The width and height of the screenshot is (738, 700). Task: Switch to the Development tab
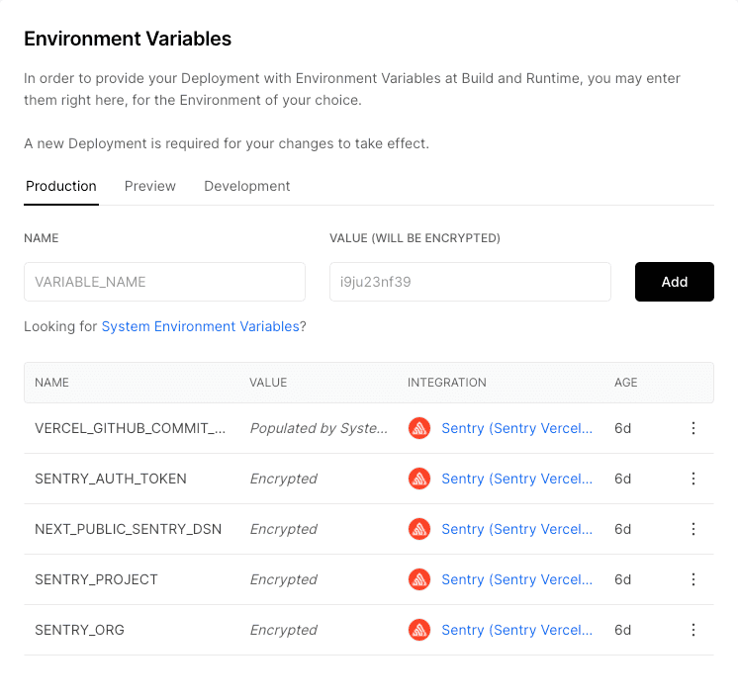pyautogui.click(x=246, y=186)
